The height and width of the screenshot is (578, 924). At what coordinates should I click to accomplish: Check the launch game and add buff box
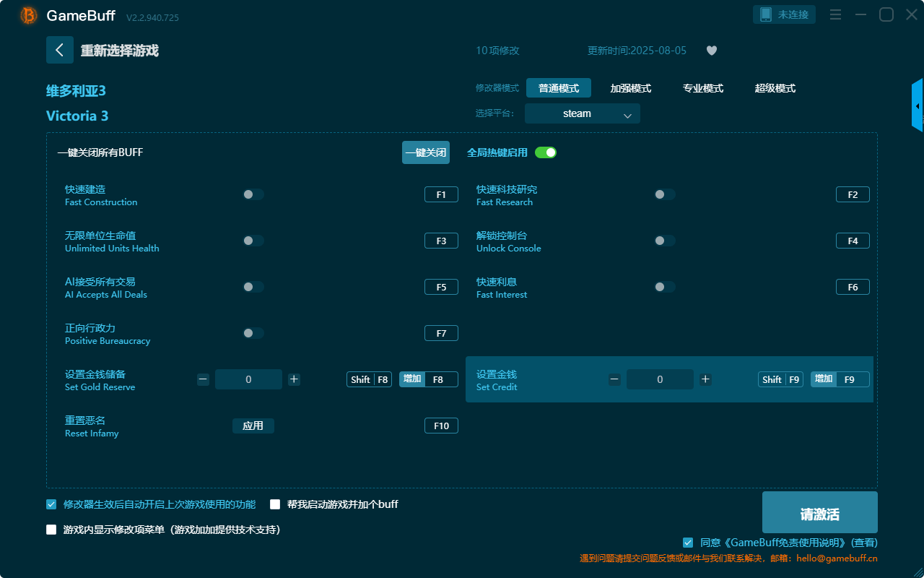(x=275, y=504)
